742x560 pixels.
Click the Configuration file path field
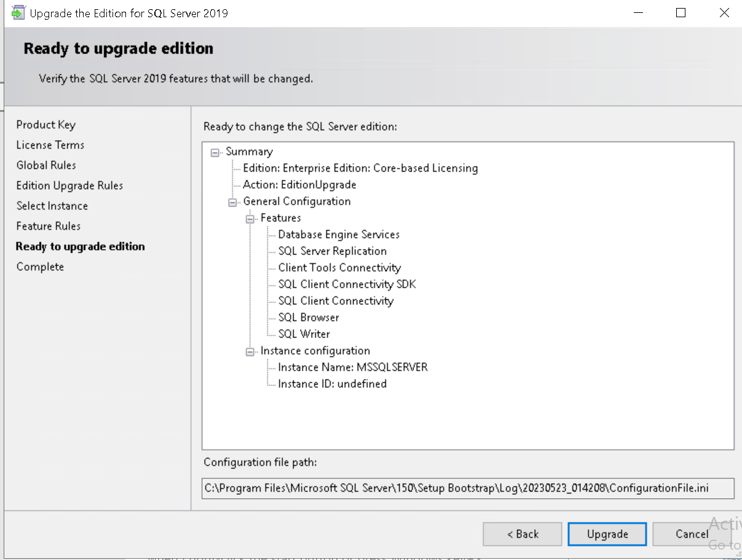pos(468,488)
